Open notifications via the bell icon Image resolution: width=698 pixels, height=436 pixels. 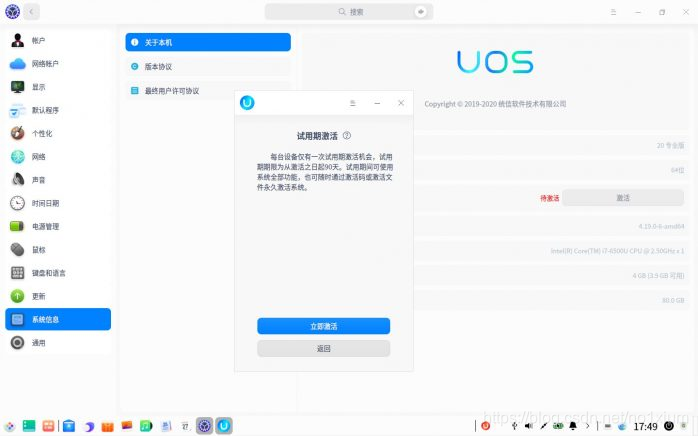point(573,426)
